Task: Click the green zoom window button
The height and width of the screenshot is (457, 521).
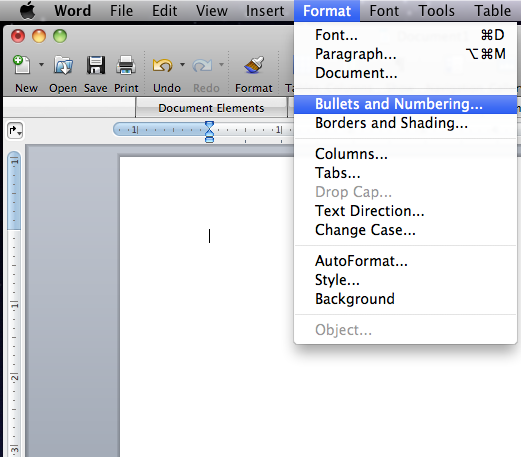Action: pyautogui.click(x=60, y=36)
